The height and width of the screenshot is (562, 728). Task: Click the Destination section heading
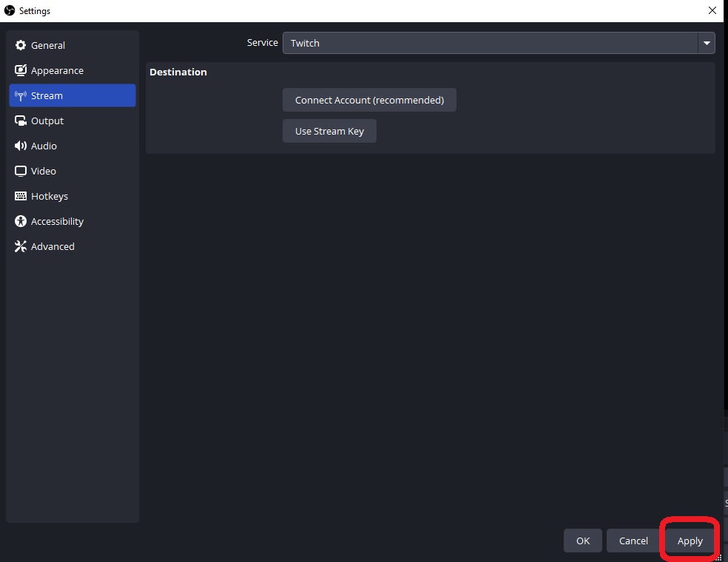pos(178,72)
